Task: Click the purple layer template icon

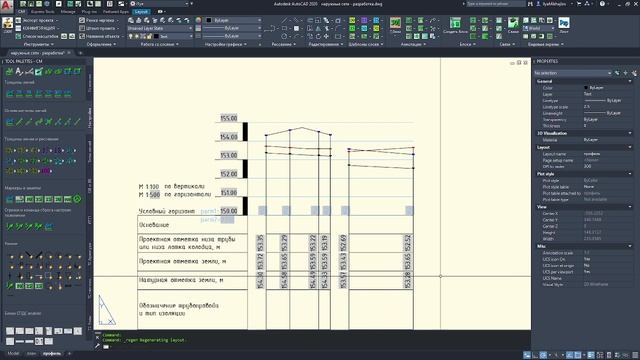Action: 364,20
